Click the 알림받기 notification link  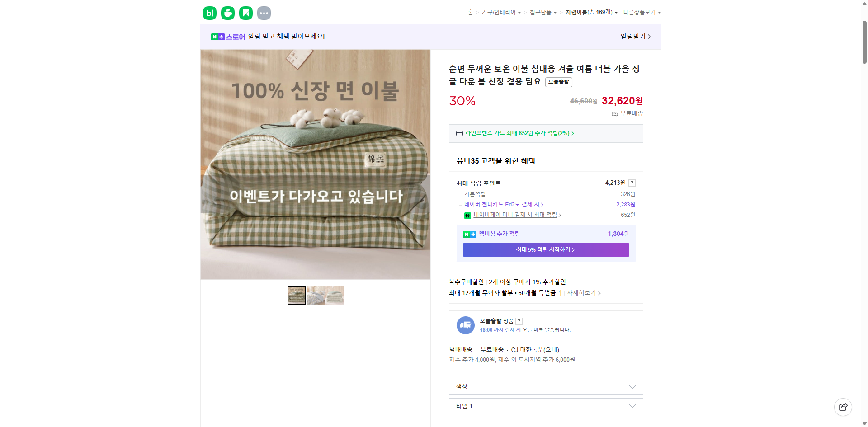click(x=633, y=37)
